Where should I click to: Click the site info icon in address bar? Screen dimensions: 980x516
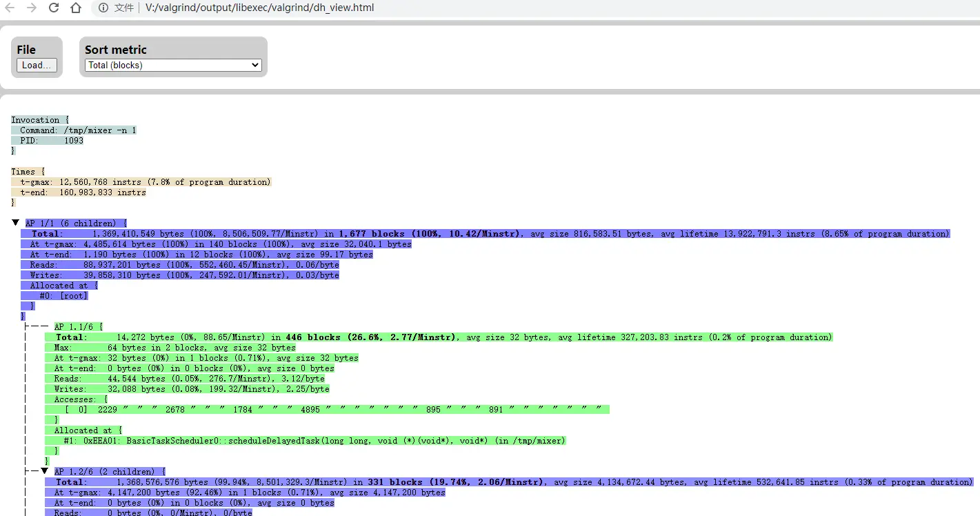pos(103,8)
